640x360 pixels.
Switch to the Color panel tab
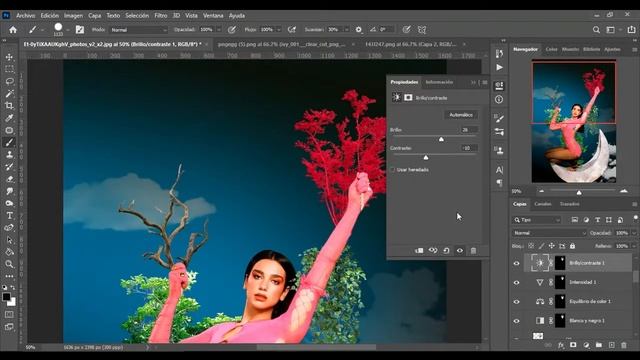pos(551,49)
